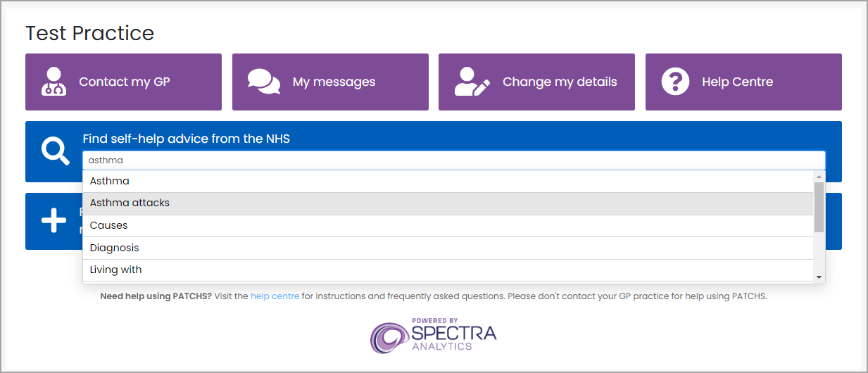
Task: Follow the help centre link
Action: point(275,296)
